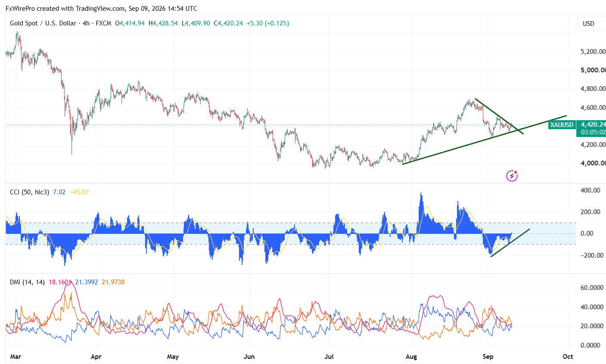This screenshot has height=364, width=606.
Task: Click the 400.00 CCI axis label
Action: tap(590, 190)
